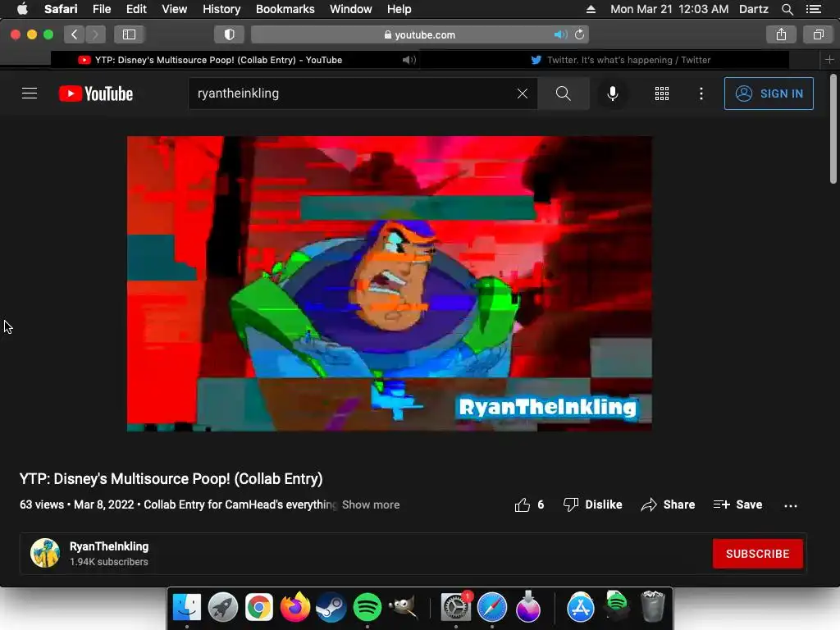Open the Bookmarks menu
The width and height of the screenshot is (840, 630).
point(285,9)
